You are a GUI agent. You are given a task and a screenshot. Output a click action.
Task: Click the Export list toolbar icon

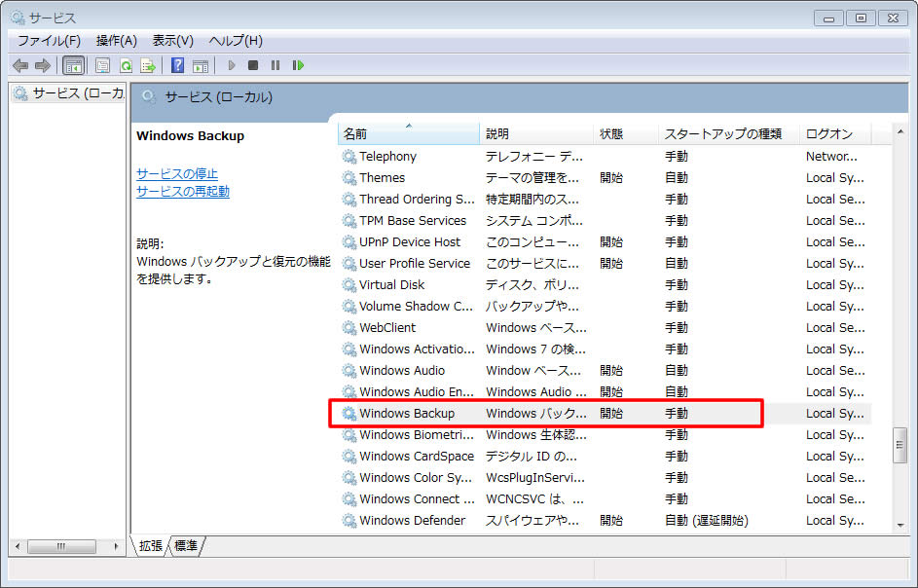click(x=148, y=65)
